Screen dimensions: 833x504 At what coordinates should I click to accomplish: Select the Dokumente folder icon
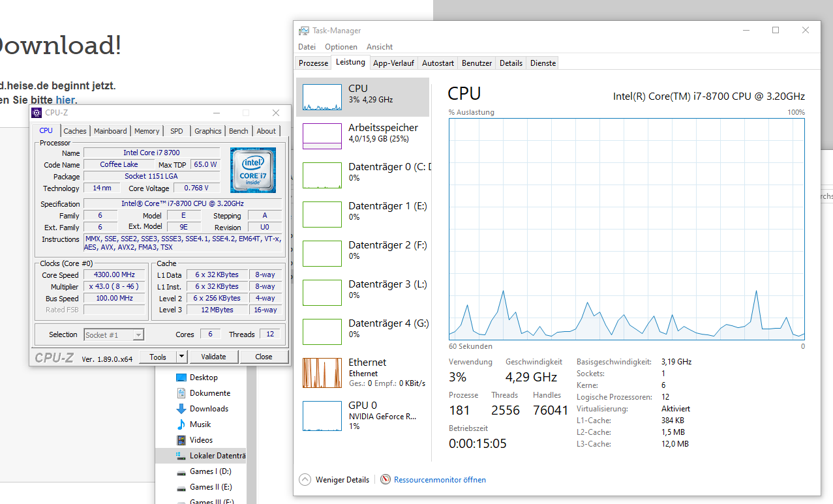(x=181, y=393)
